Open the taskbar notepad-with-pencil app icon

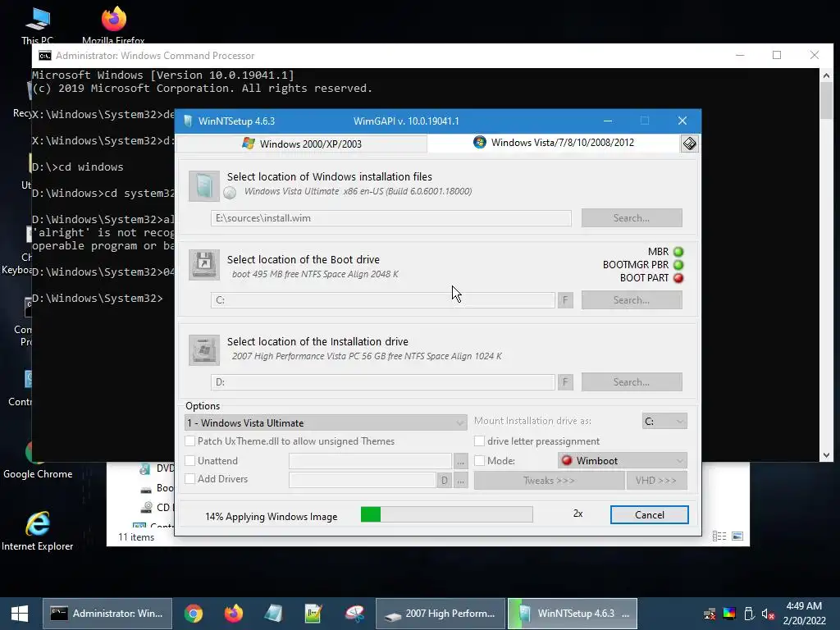pos(313,614)
